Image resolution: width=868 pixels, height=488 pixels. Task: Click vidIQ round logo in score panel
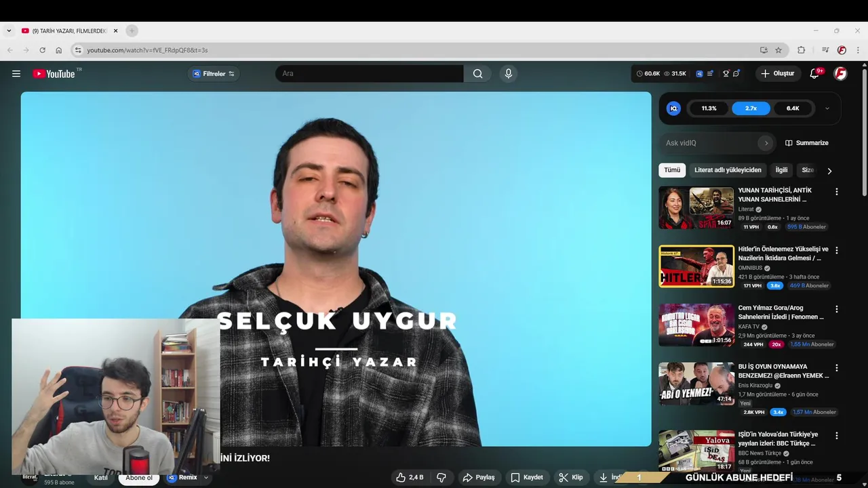673,108
